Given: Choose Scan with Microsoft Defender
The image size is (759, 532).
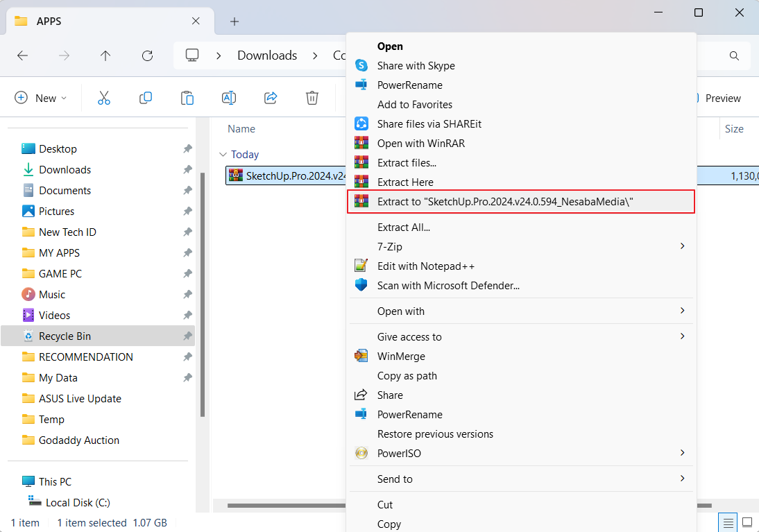Looking at the screenshot, I should tap(448, 285).
